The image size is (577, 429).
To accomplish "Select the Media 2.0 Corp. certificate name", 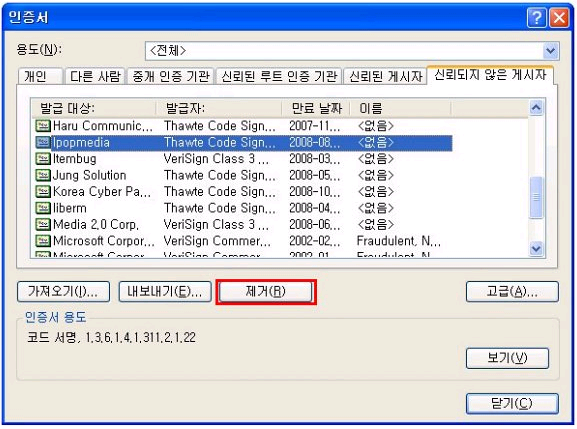I will (x=96, y=224).
